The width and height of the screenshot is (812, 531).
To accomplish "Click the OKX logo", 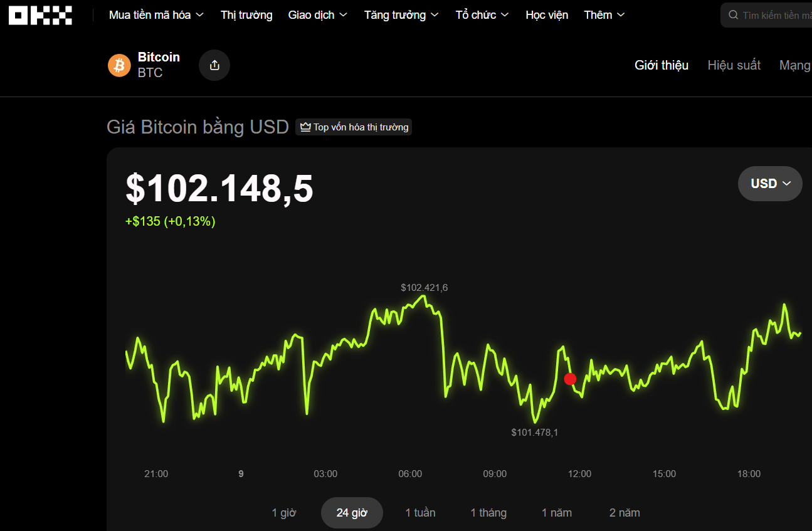I will pyautogui.click(x=40, y=15).
